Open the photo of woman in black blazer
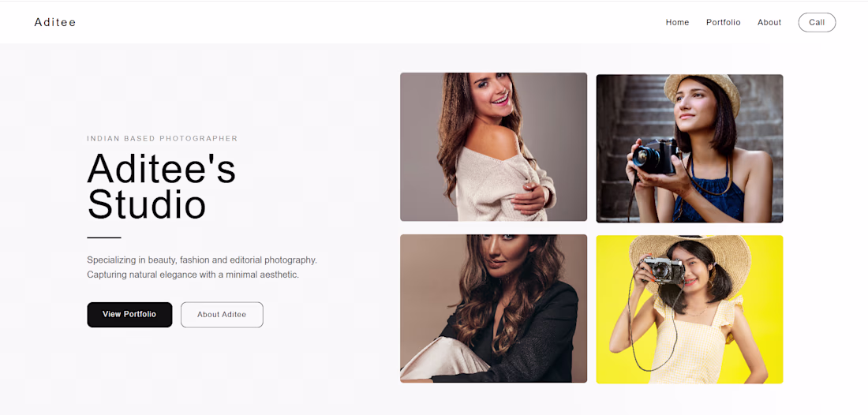The height and width of the screenshot is (415, 868). pos(493,308)
